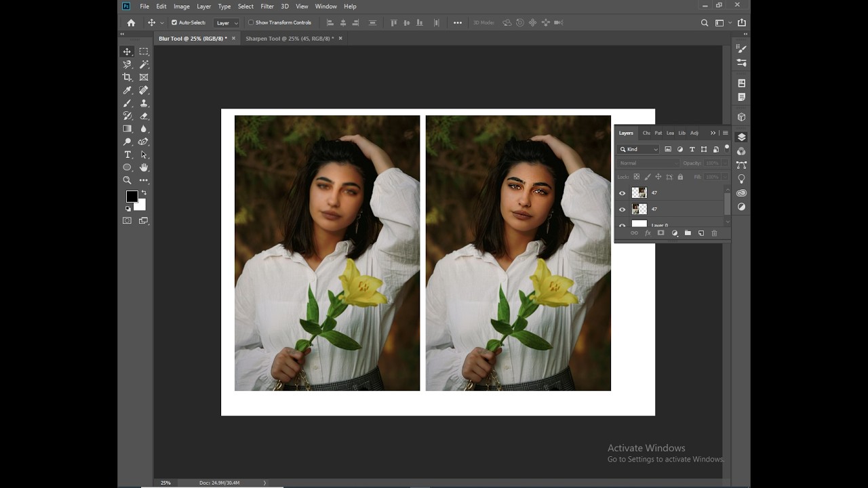Screen dimensions: 868x488
Task: Pick the Eyedropper tool
Action: pyautogui.click(x=127, y=90)
